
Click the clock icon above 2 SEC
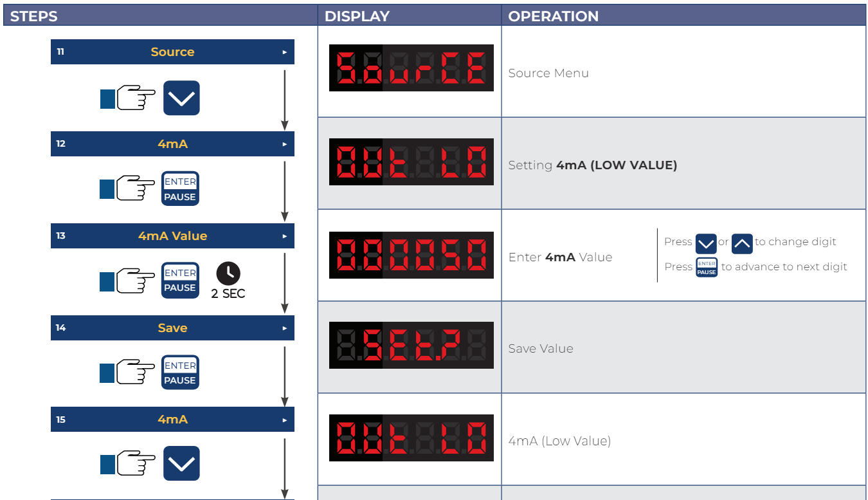228,273
